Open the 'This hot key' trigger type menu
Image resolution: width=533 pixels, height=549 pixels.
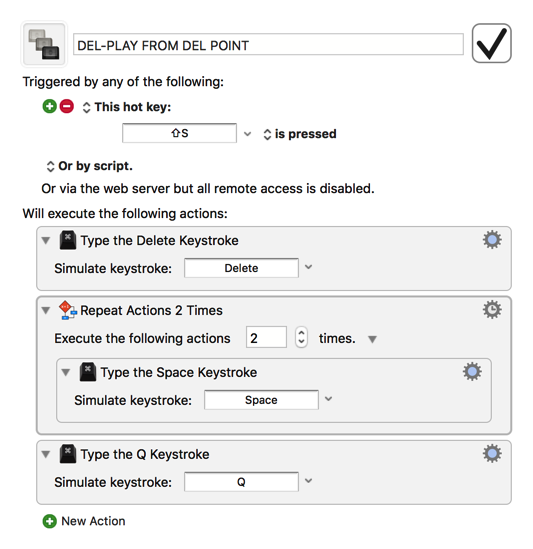pyautogui.click(x=127, y=107)
